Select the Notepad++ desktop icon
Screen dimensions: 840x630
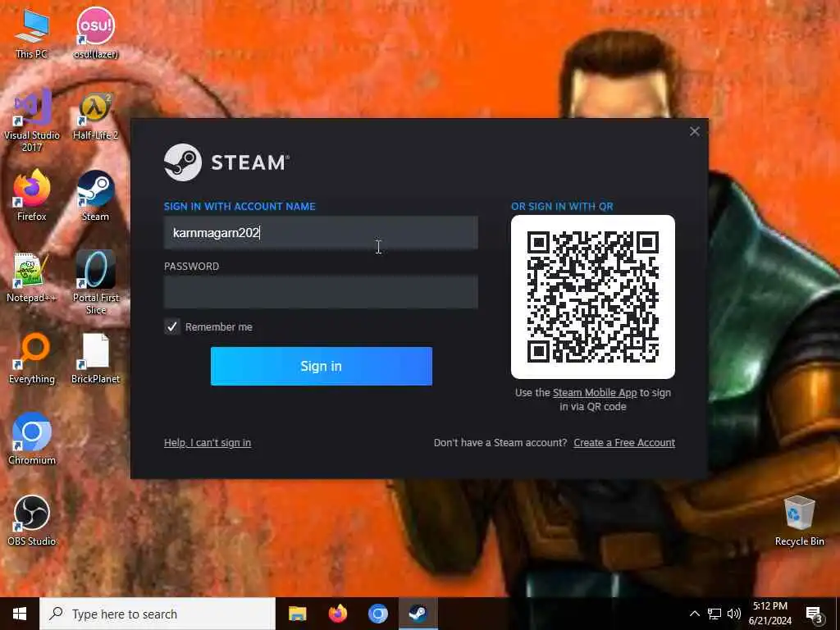(31, 277)
